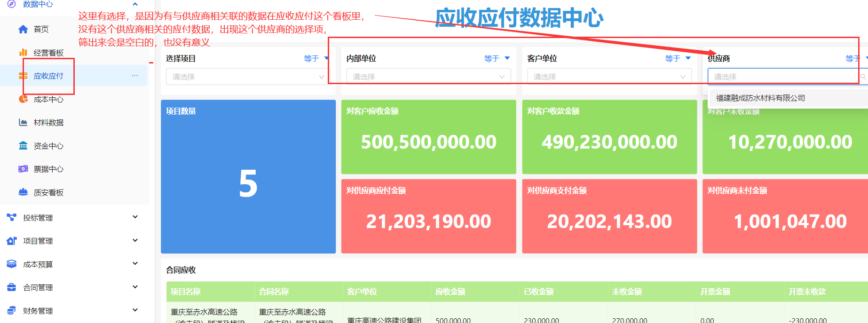
Task: Click the 资金中心 bank icon
Action: tap(23, 145)
